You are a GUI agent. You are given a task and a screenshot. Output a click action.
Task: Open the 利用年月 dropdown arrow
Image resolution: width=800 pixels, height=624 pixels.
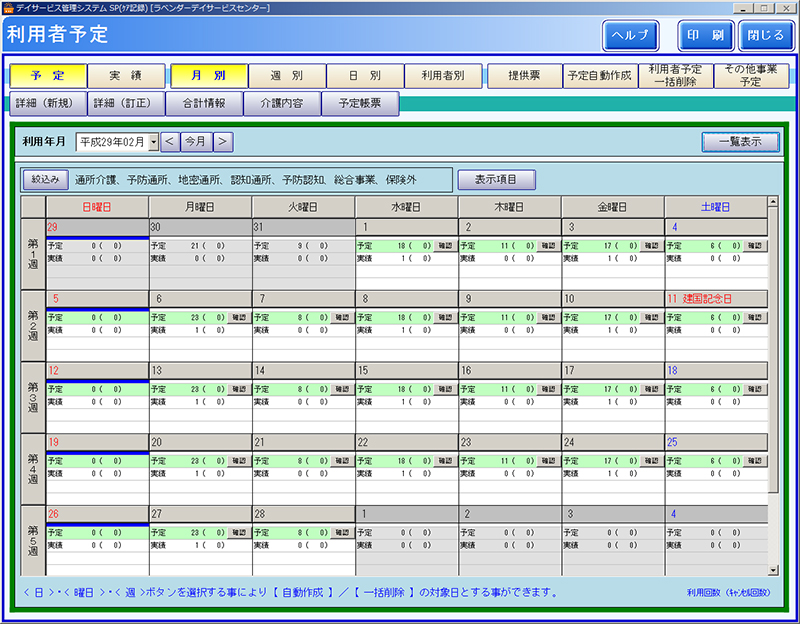[153, 142]
